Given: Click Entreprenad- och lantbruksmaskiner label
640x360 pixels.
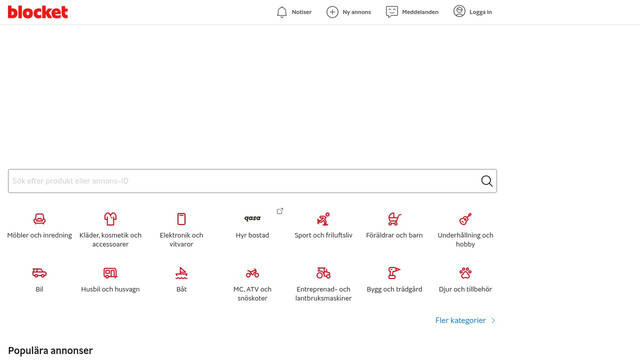Looking at the screenshot, I should [x=323, y=293].
